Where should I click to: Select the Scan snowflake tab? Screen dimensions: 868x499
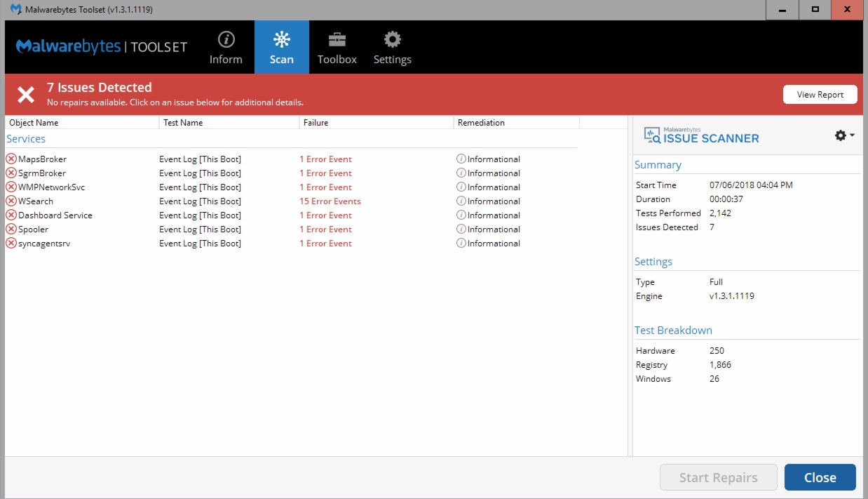coord(281,48)
